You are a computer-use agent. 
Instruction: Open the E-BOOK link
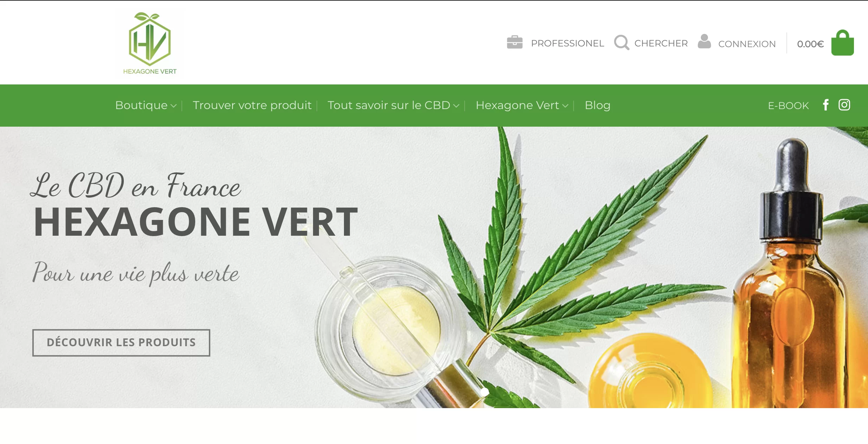(x=788, y=106)
